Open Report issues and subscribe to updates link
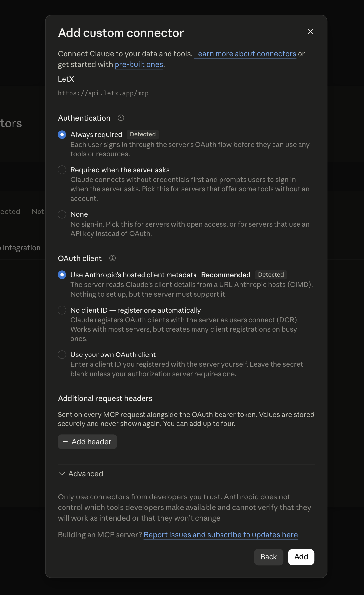This screenshot has width=364, height=595. 221,535
